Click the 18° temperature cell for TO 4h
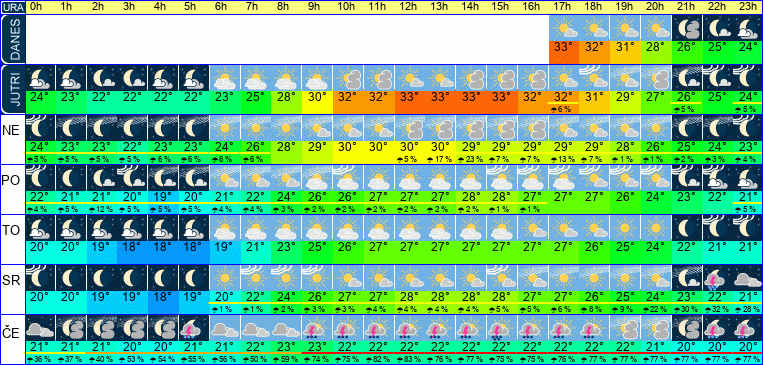Viewport: 763px width, 365px height. tap(164, 246)
